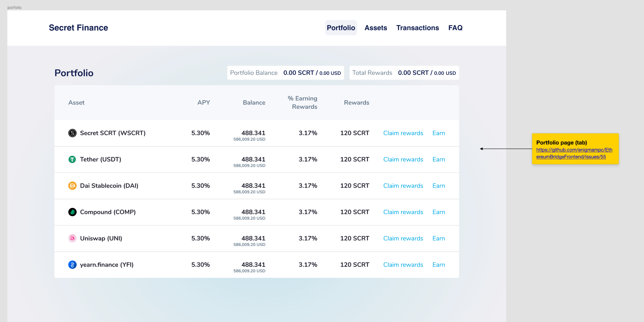Click the Secret SCRT (WSCRT) token icon
The height and width of the screenshot is (322, 644).
[x=72, y=133]
